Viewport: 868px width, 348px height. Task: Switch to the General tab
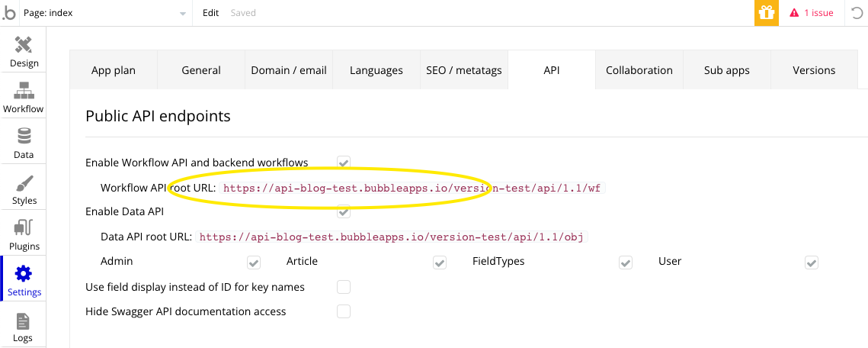(201, 69)
